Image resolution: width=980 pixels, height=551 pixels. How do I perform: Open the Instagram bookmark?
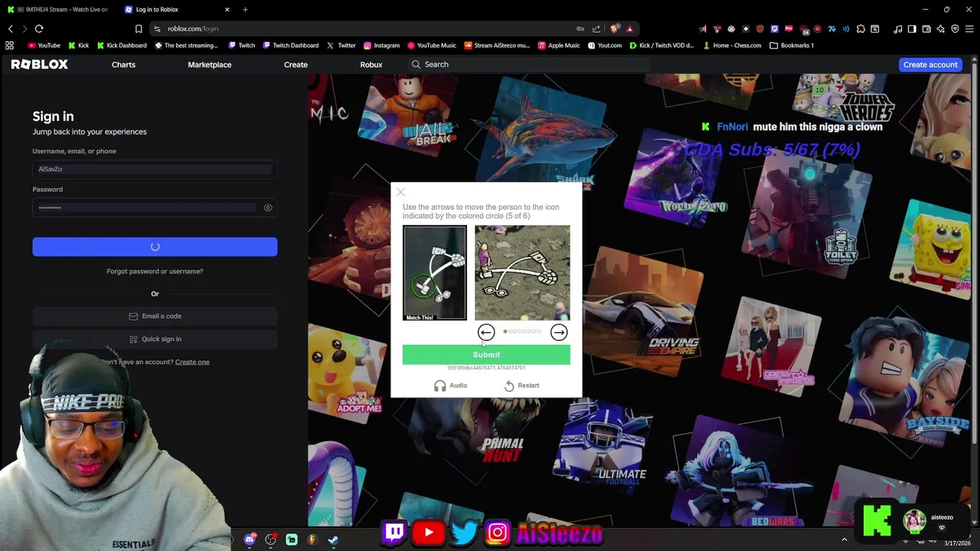coord(381,45)
